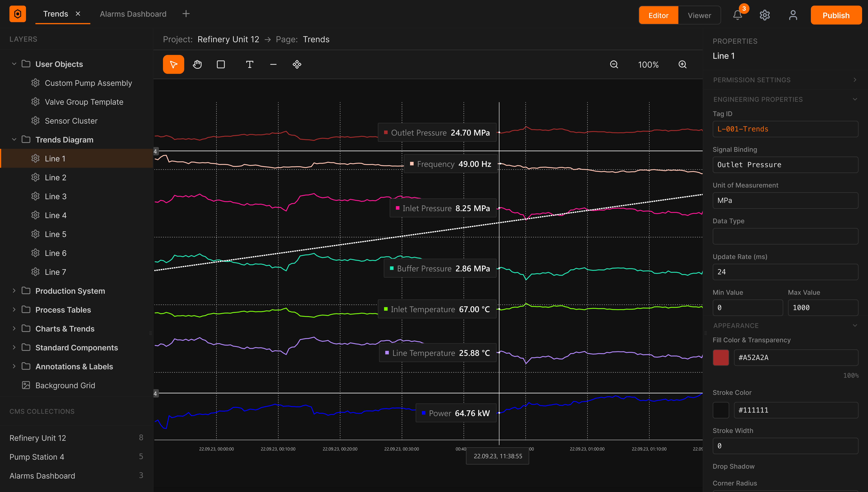Select the pointer selection tool

[173, 64]
